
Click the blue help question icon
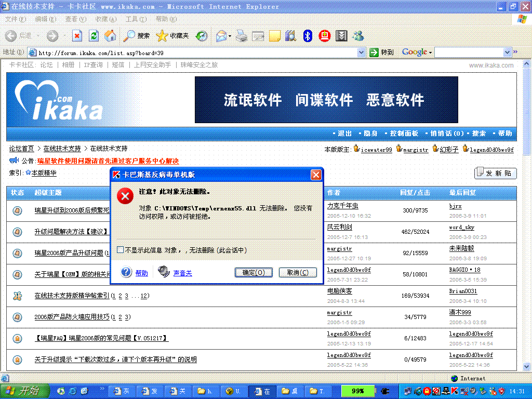click(x=126, y=272)
